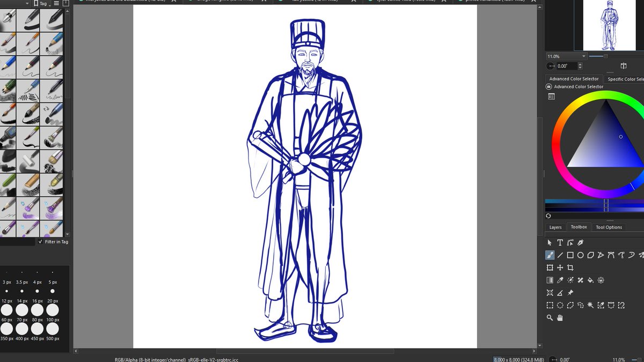Image resolution: width=644 pixels, height=362 pixels.
Task: Select the Move tool
Action: pos(560,268)
